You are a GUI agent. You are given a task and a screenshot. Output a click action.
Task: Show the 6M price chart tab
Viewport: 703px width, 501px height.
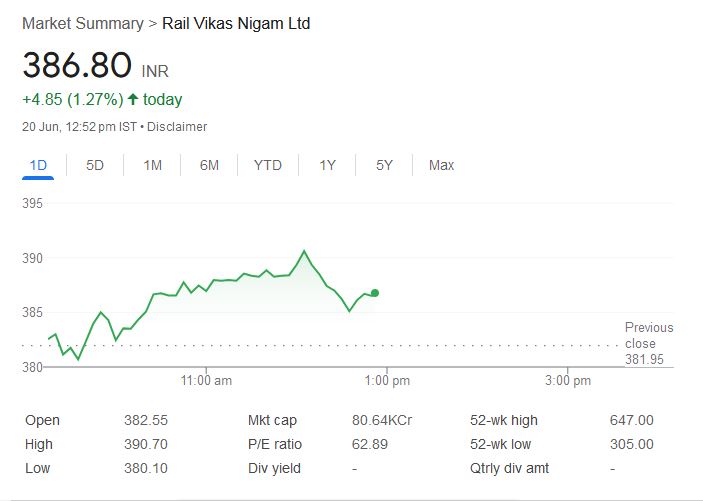[209, 165]
